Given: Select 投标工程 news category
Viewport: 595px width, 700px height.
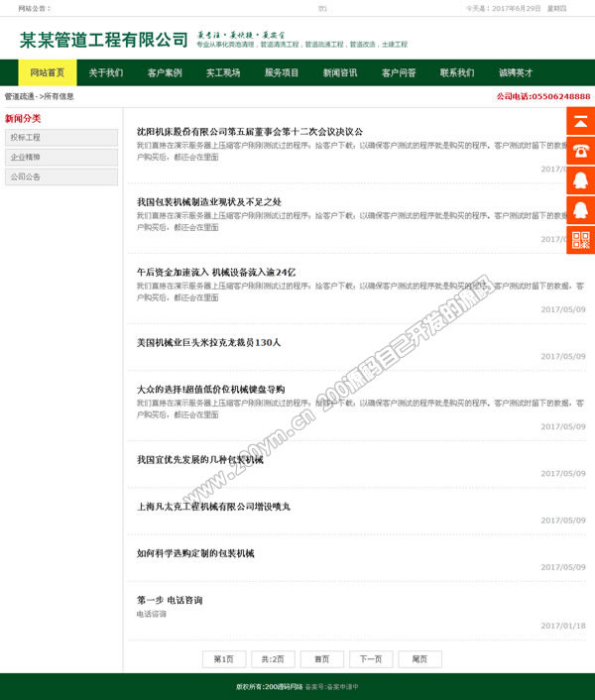Looking at the screenshot, I should coord(61,138).
